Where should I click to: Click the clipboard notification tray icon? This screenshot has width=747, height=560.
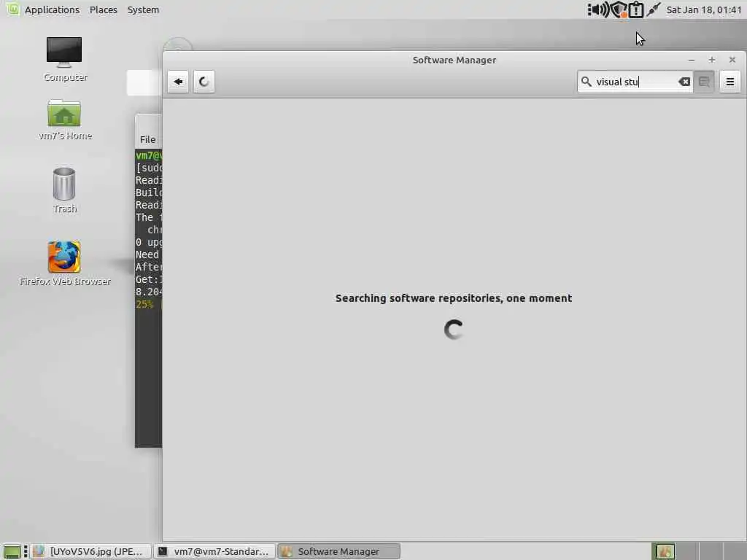pyautogui.click(x=636, y=9)
